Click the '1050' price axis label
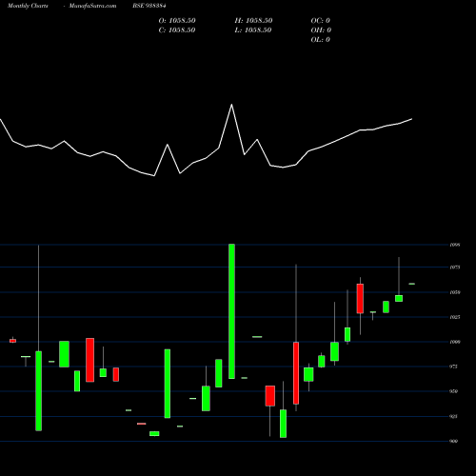Image resolution: width=476 pixels, height=476 pixels. click(455, 292)
